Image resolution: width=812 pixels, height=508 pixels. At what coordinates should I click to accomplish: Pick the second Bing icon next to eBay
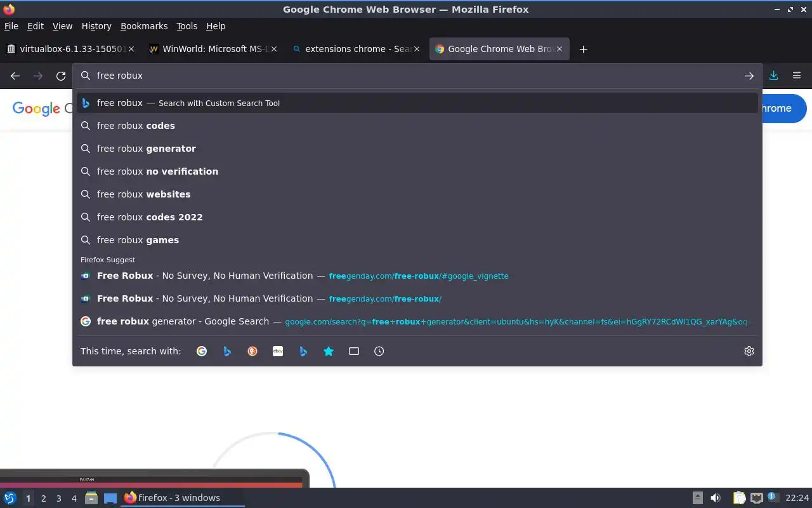point(303,351)
